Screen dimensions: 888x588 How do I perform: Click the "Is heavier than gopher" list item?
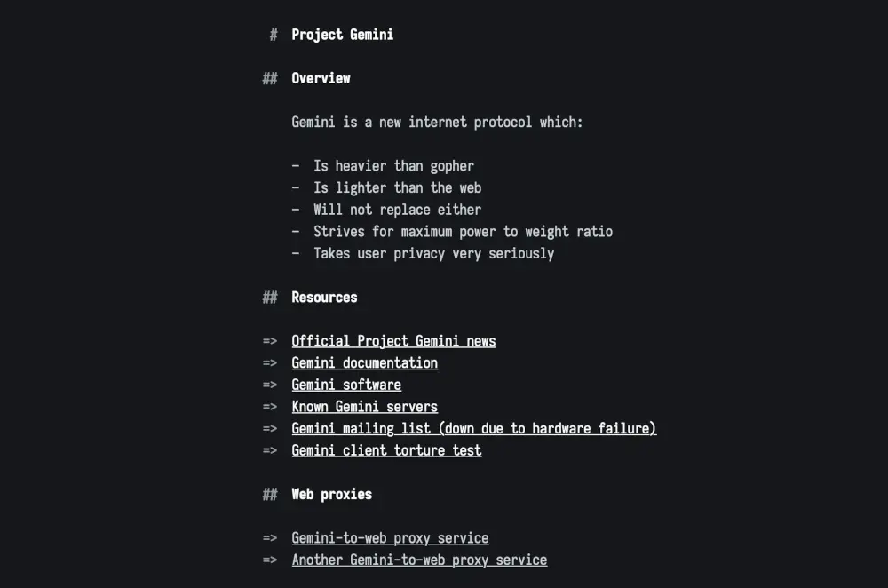pyautogui.click(x=393, y=166)
